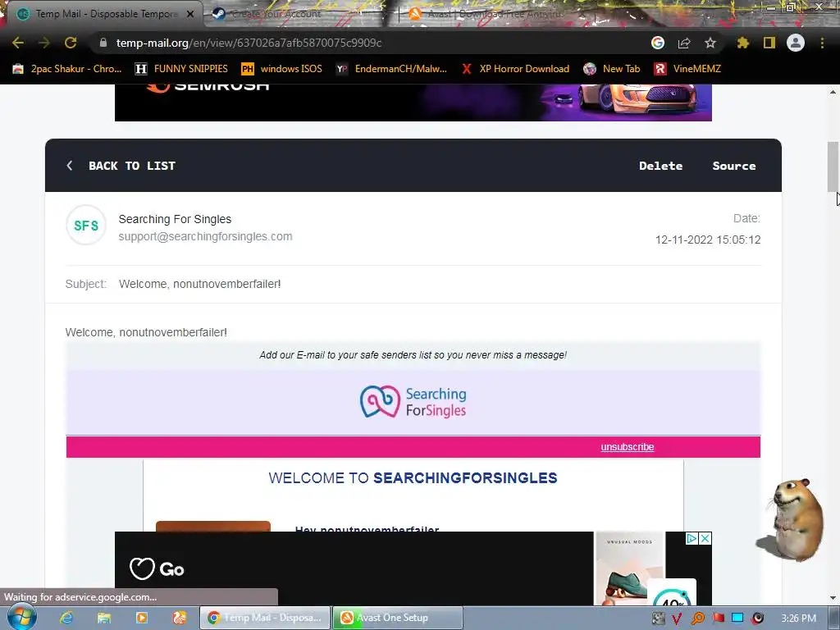
Task: Click subject Welcome, nonutnovemberfailer!
Action: point(200,284)
